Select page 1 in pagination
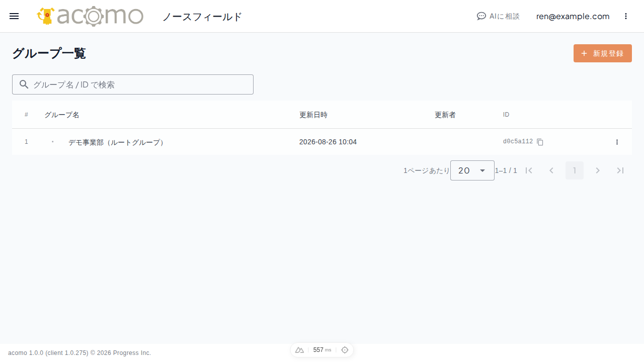The image size is (644, 362). [x=575, y=170]
